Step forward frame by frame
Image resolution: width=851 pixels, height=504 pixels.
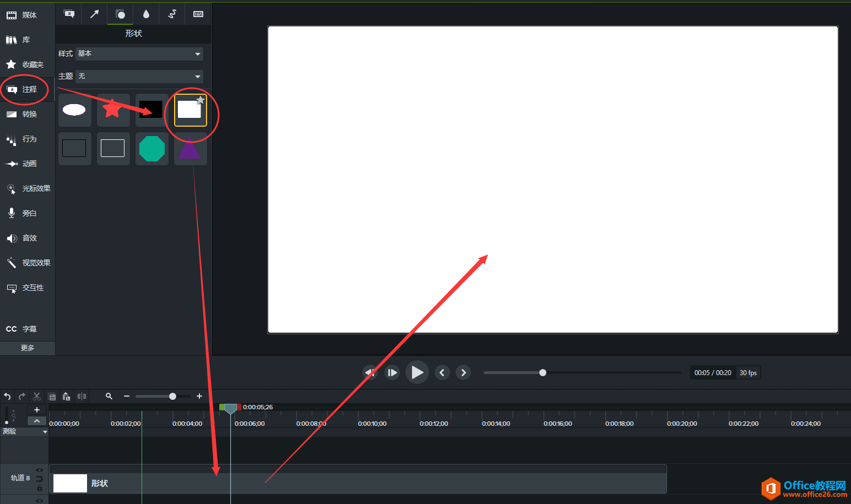[x=392, y=373]
